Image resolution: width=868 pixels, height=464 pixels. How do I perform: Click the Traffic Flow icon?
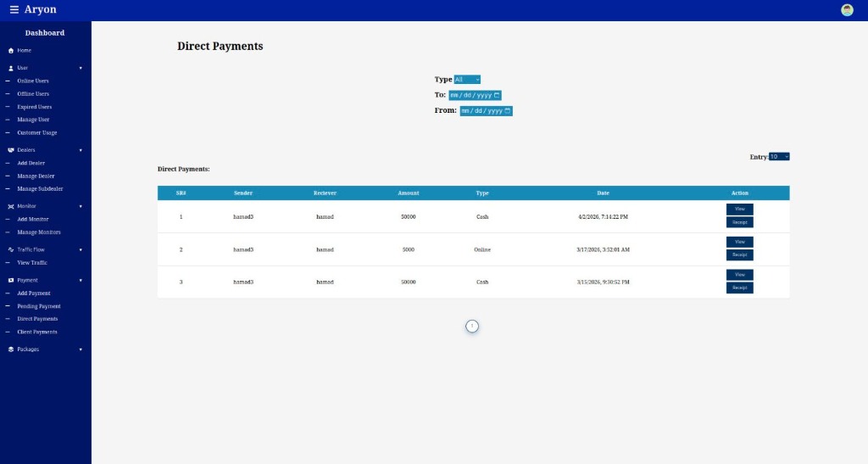coord(10,249)
